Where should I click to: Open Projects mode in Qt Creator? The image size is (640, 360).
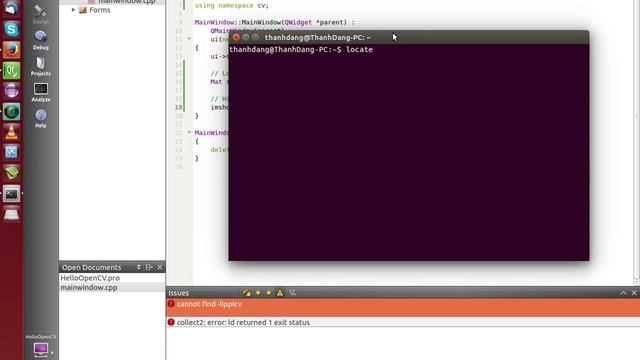[40, 66]
